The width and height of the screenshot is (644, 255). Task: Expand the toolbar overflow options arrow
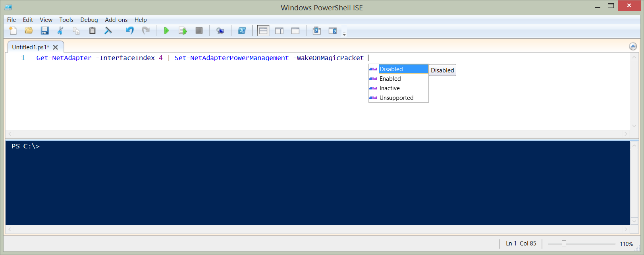344,34
